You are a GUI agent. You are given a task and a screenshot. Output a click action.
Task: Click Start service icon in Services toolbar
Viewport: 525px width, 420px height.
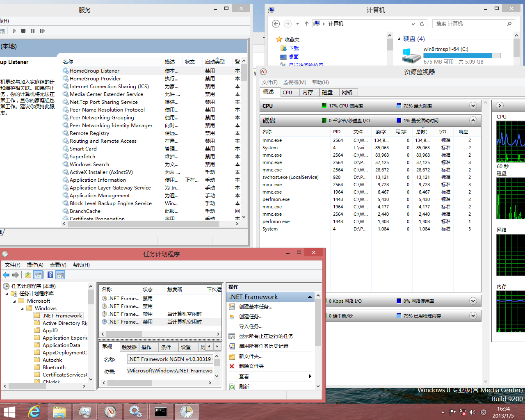coord(14,31)
